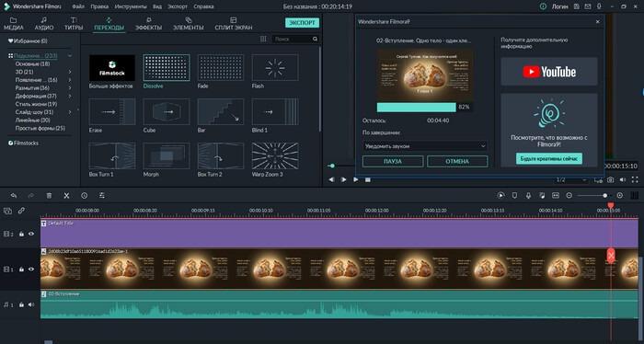
Task: Click the magnifier search icon in the transitions panel
Action: coord(315,39)
